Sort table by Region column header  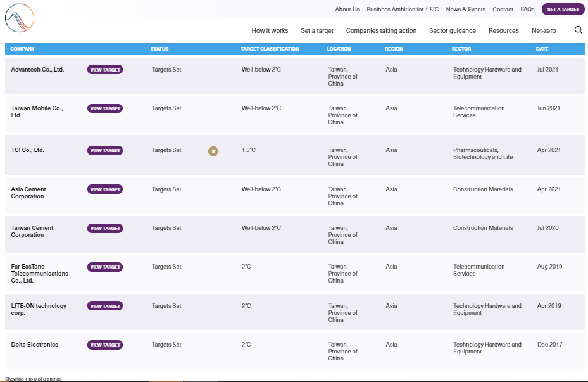click(394, 49)
